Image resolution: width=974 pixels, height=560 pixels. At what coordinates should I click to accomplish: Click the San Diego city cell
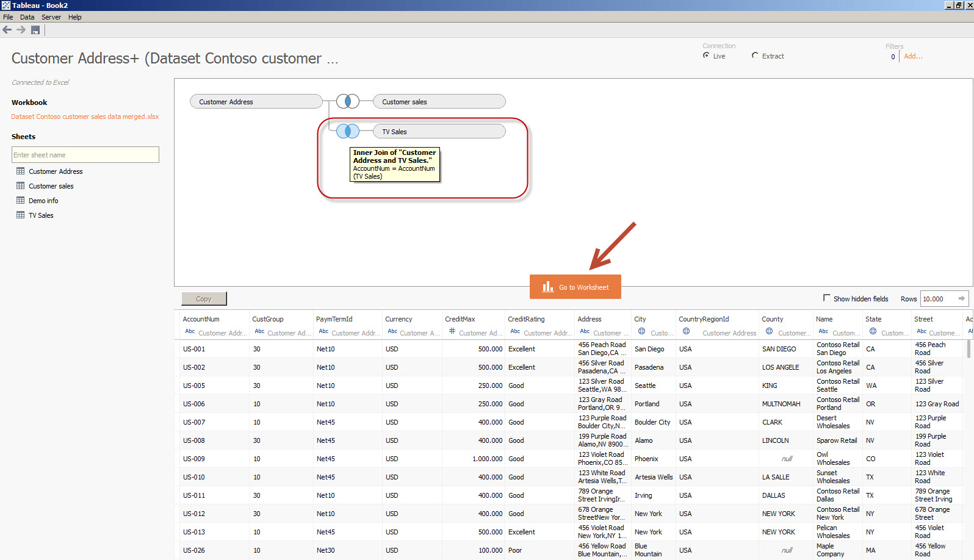click(649, 349)
